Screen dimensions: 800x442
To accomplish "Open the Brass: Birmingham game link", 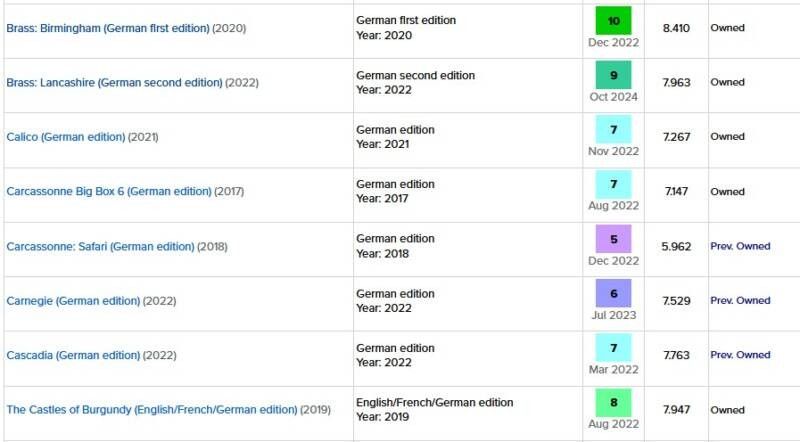I will click(108, 28).
